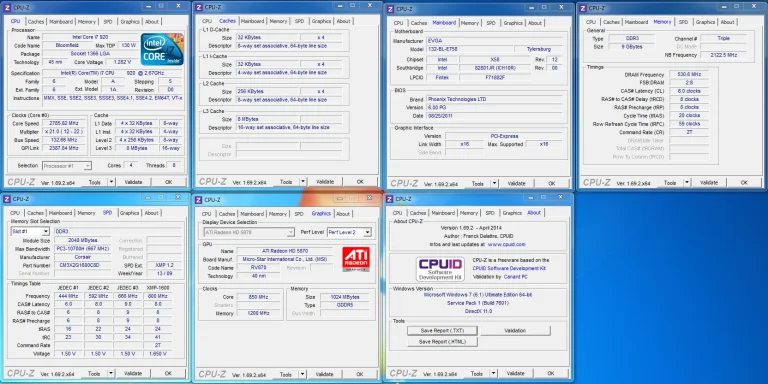Click the Part Number field CM3X2G1600C8D
The width and height of the screenshot is (768, 384).
tap(83, 265)
